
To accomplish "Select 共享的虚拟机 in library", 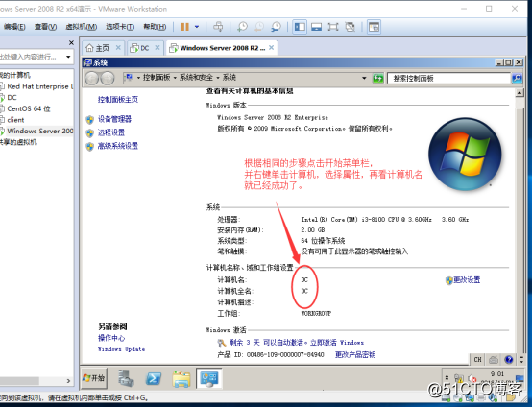I will (x=18, y=142).
